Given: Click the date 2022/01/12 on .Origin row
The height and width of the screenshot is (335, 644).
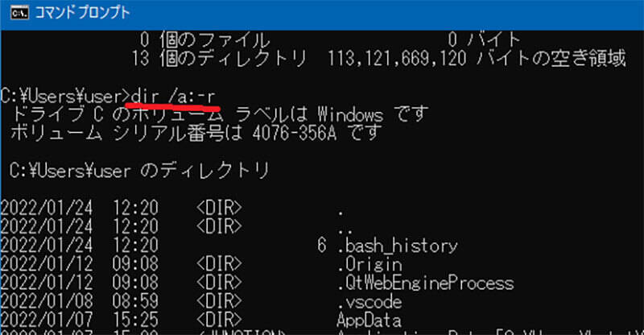Looking at the screenshot, I should click(47, 264).
